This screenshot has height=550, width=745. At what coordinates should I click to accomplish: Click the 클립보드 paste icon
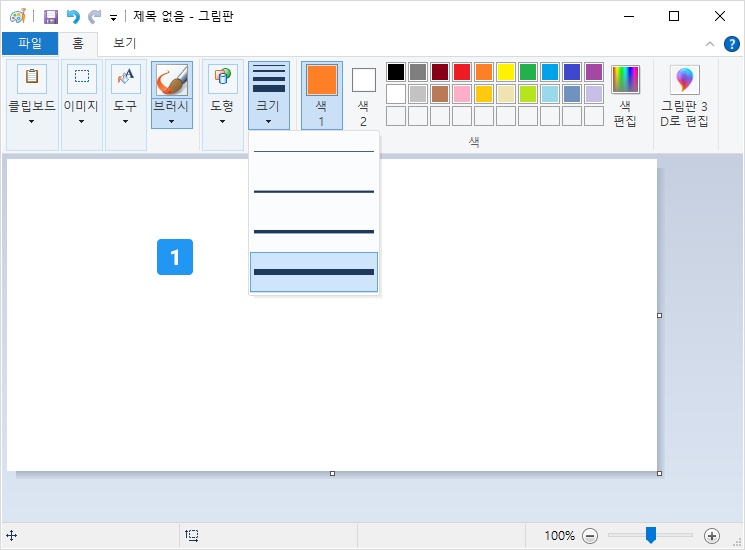pyautogui.click(x=32, y=78)
